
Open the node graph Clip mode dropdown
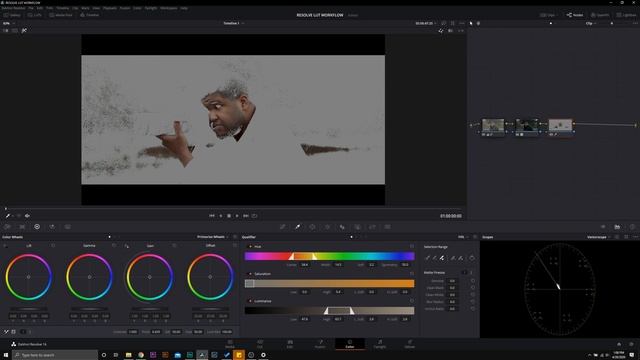(x=591, y=23)
